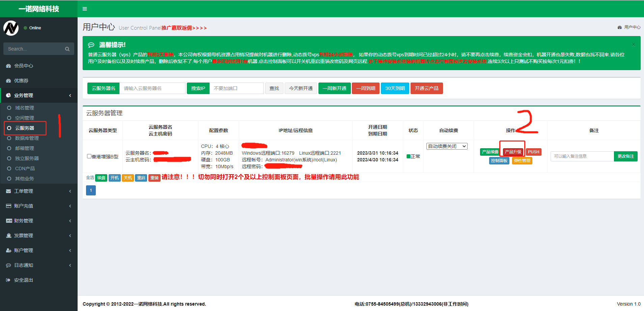This screenshot has width=644, height=311.
Task: Click 安全退出 logout icon item
Action: pyautogui.click(x=23, y=280)
